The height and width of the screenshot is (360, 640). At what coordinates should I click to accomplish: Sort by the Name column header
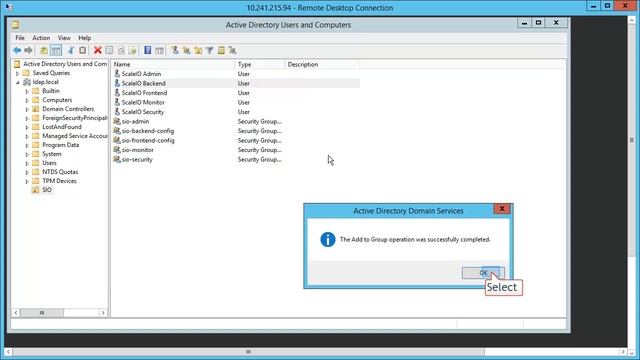[x=173, y=64]
